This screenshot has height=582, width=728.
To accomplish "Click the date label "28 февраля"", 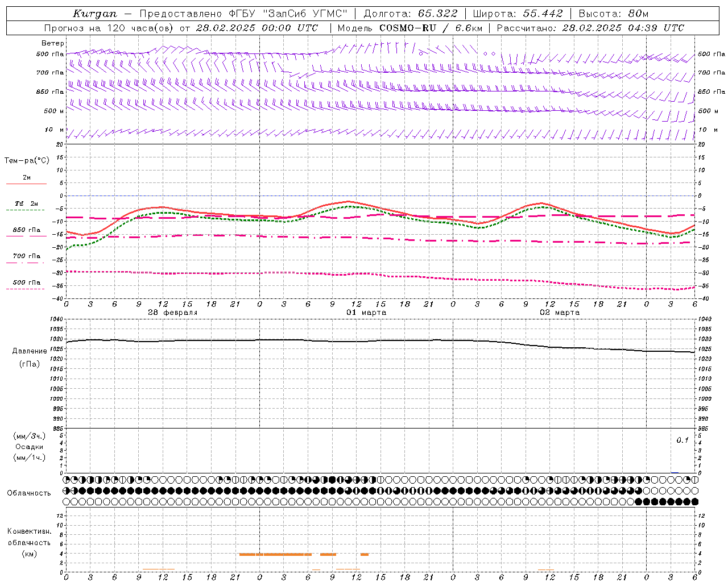I will (173, 313).
